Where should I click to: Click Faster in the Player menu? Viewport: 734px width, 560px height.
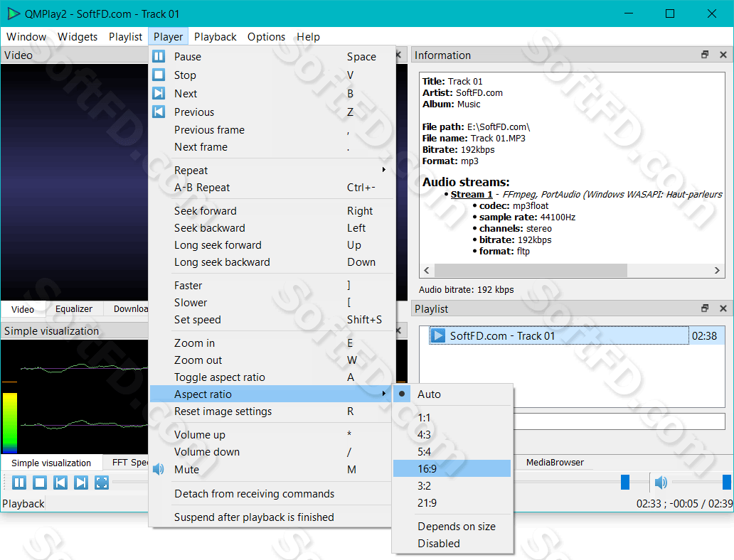[x=272, y=286]
